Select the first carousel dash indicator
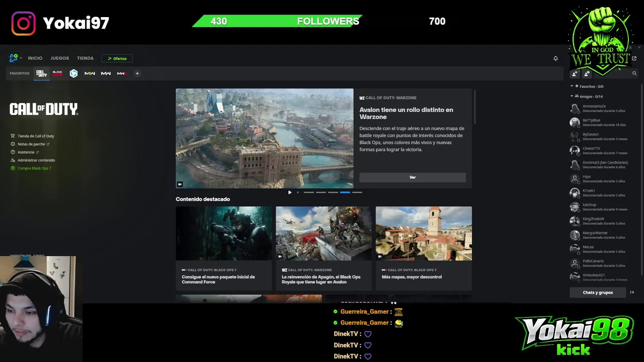Screen dimensions: 644x362 [308, 192]
